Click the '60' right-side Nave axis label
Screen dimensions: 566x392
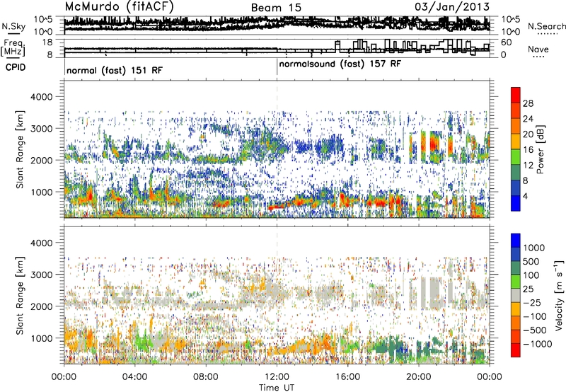point(506,42)
